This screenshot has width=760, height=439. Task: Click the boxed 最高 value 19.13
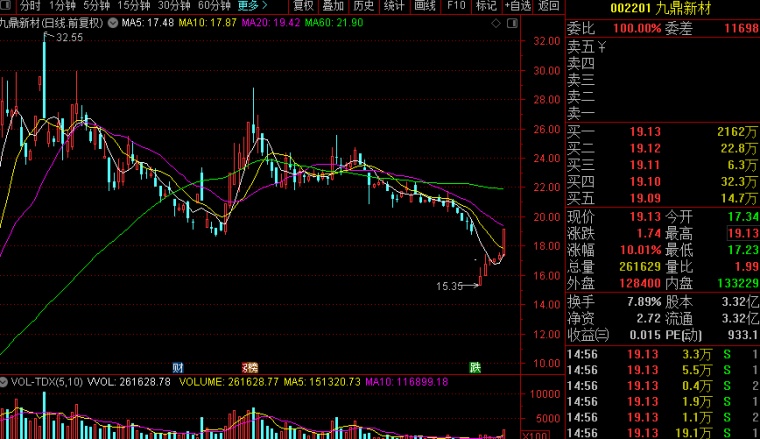coord(744,234)
